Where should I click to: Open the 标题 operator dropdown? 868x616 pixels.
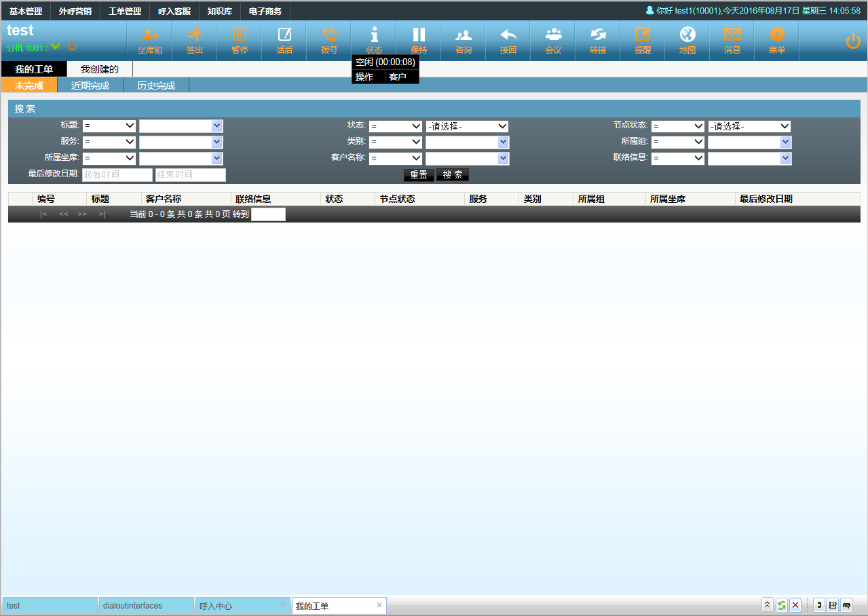click(109, 126)
